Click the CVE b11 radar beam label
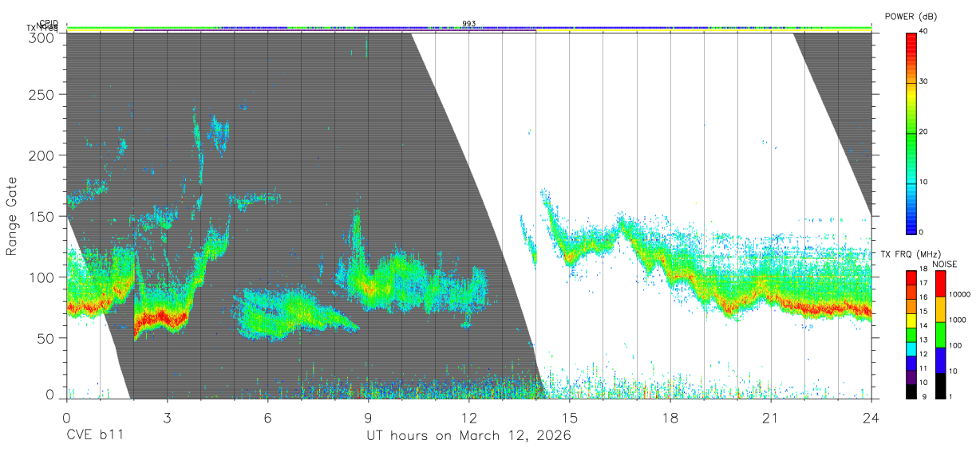980x452 pixels. (x=94, y=435)
